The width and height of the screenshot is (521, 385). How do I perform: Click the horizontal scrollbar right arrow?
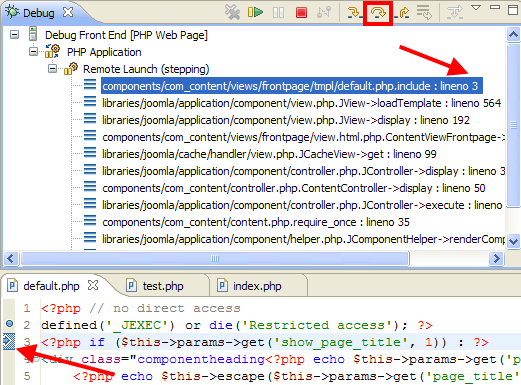[496, 258]
